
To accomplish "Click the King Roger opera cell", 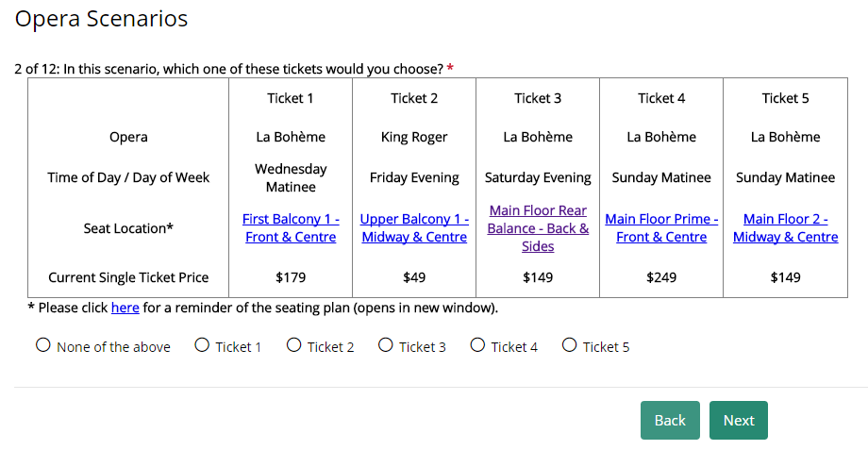I will coord(414,137).
